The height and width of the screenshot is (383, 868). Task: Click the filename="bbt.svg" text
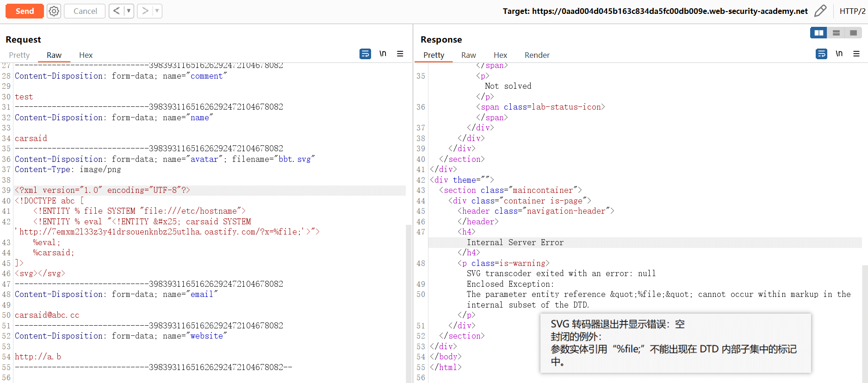pyautogui.click(x=273, y=159)
